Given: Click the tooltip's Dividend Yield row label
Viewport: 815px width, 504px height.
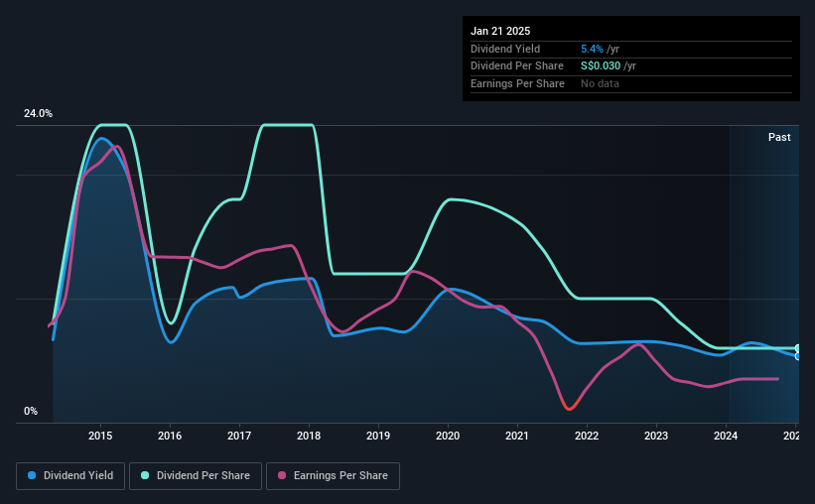Looking at the screenshot, I should (x=505, y=49).
